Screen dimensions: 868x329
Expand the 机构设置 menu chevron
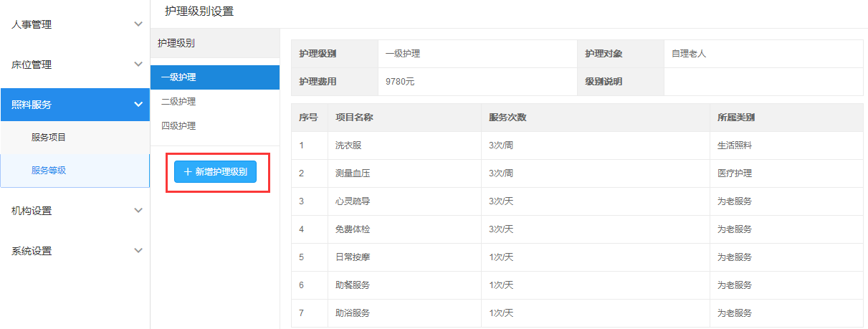[138, 211]
